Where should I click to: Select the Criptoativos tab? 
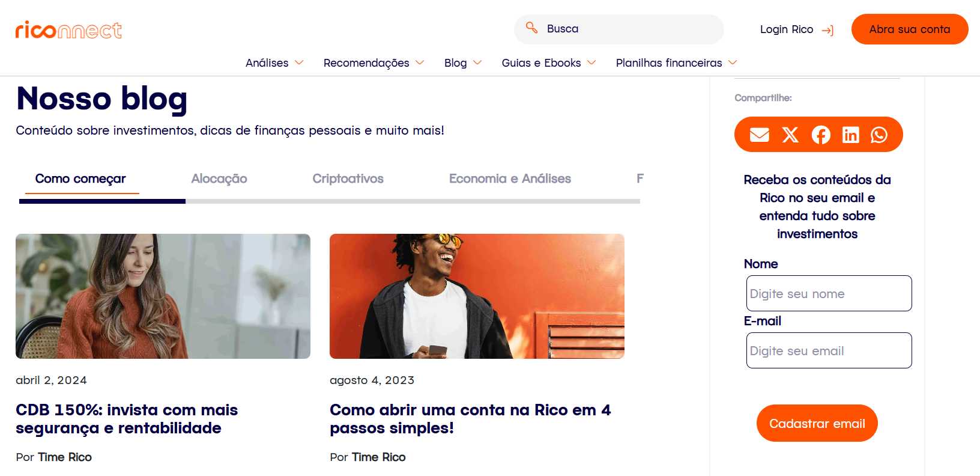tap(348, 178)
